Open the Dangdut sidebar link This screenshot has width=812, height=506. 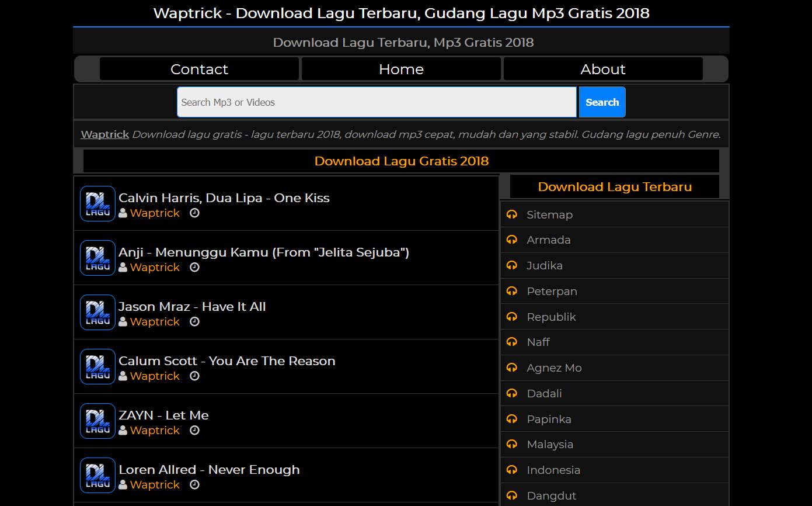pos(551,495)
